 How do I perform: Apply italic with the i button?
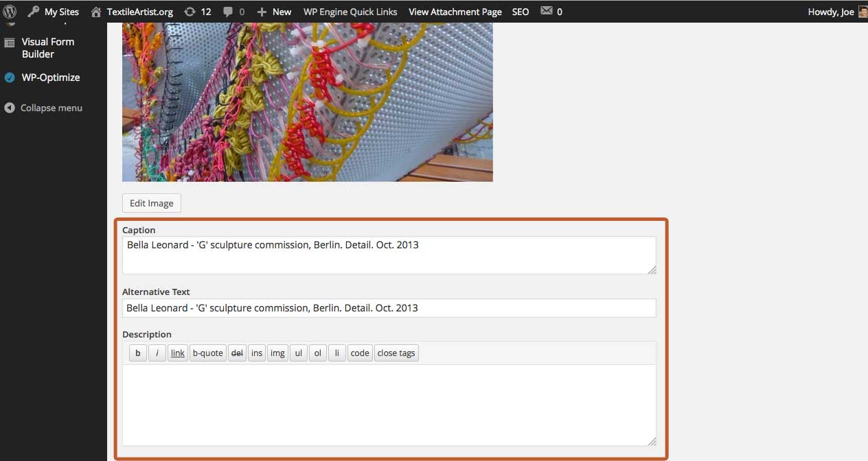(157, 353)
